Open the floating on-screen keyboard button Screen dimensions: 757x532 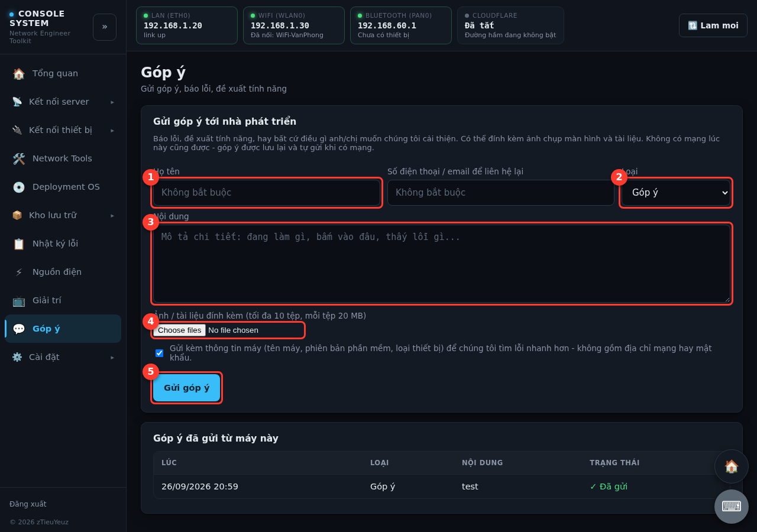point(732,507)
